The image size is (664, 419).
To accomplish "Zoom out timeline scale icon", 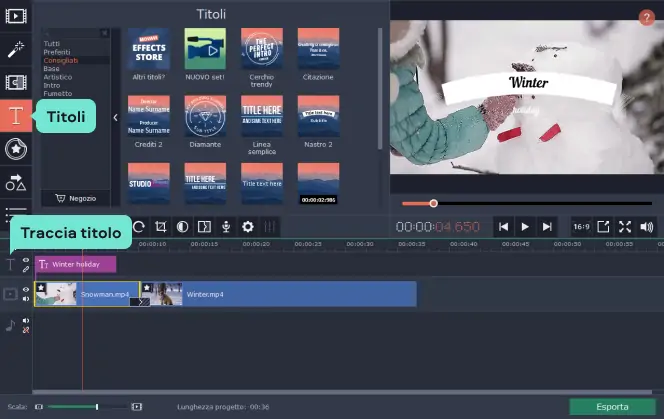I will pyautogui.click(x=39, y=407).
